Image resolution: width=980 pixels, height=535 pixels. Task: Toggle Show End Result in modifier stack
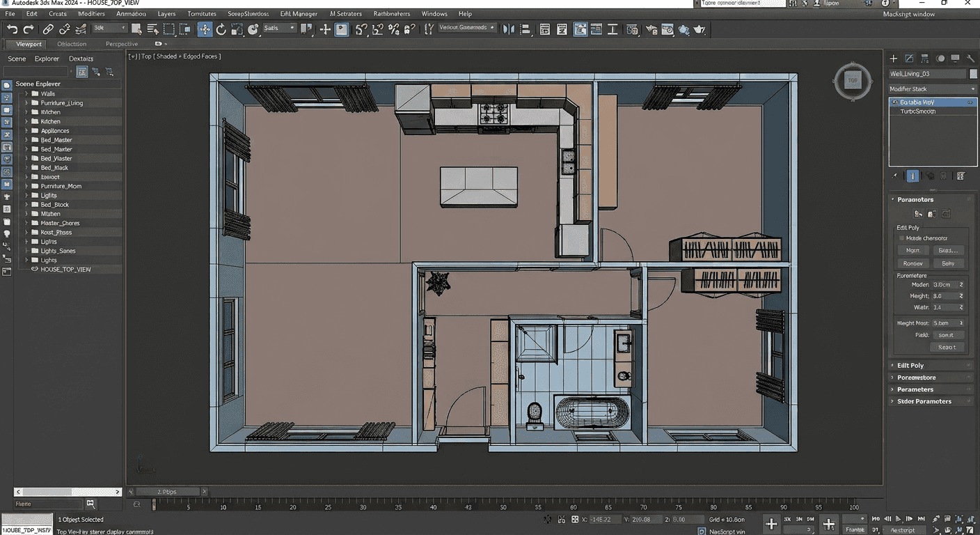click(912, 176)
